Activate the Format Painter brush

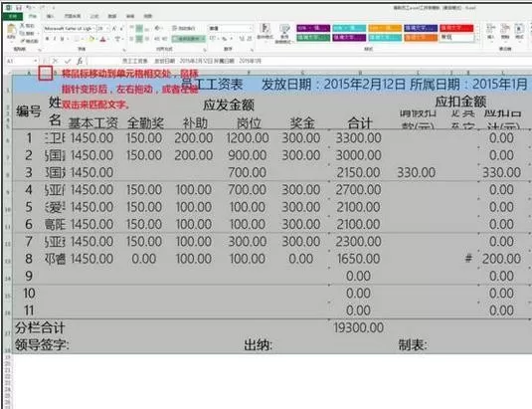tap(29, 41)
